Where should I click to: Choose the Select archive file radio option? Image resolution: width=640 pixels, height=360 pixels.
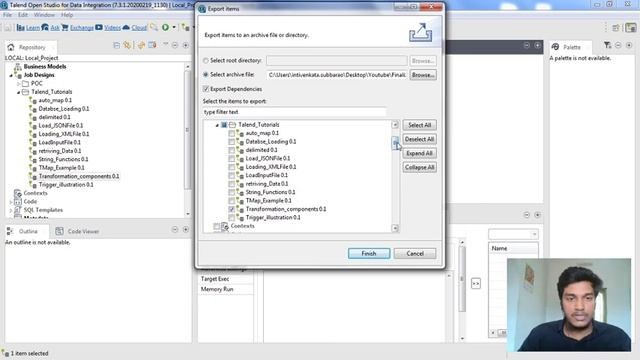click(206, 75)
